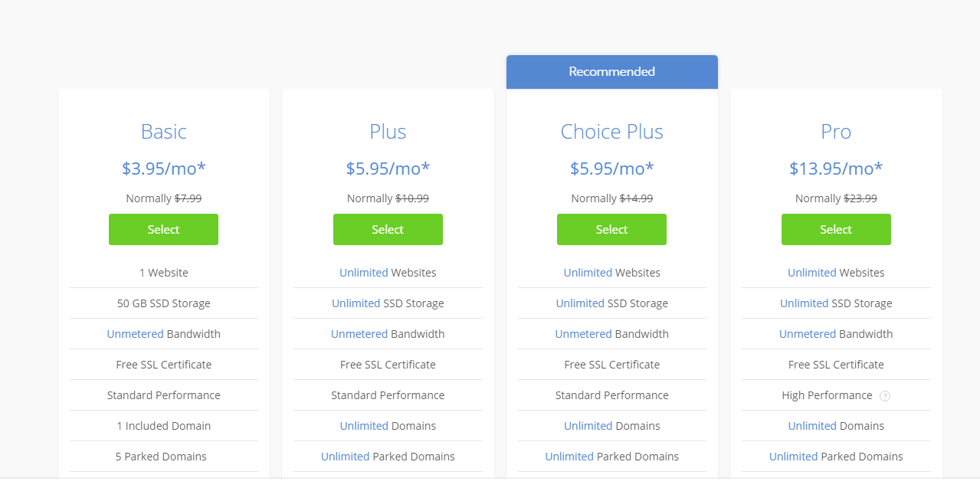Click Unlimited Websites link in Plus column
The image size is (980, 488).
pyautogui.click(x=364, y=273)
